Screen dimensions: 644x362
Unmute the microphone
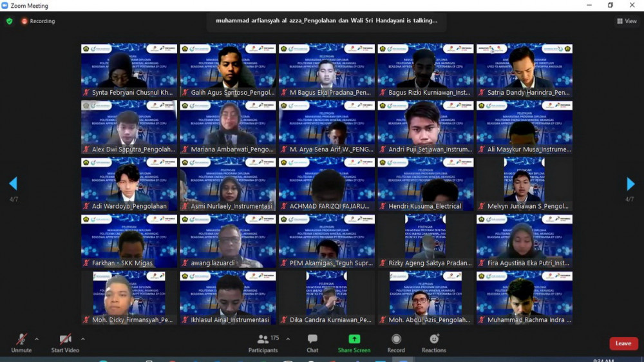click(x=21, y=339)
